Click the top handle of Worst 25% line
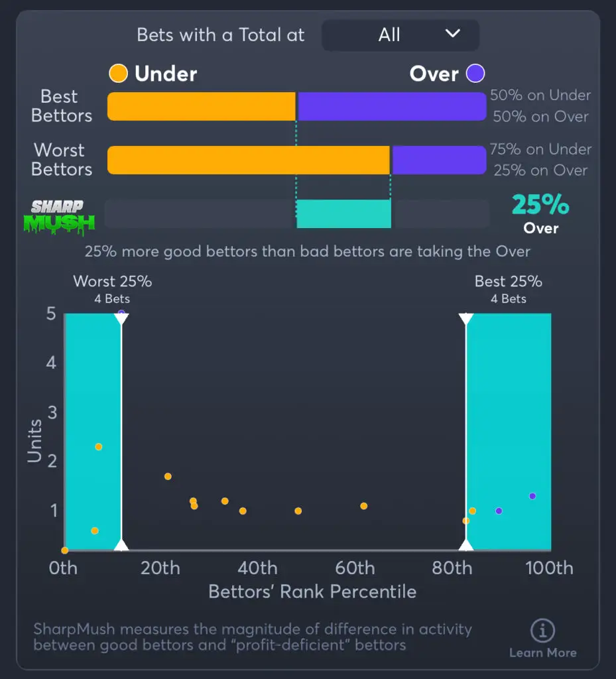The image size is (616, 679). [121, 318]
